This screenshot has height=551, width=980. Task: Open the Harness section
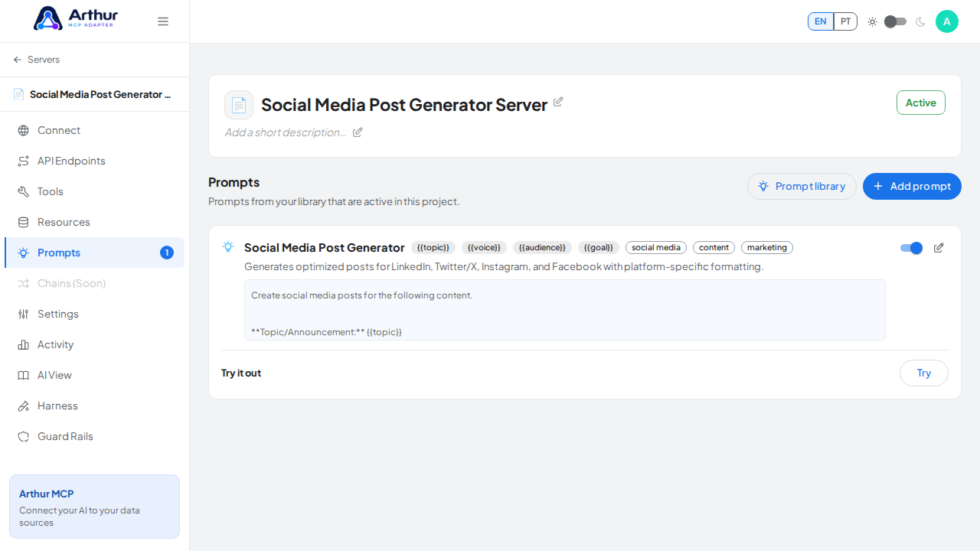94,406
